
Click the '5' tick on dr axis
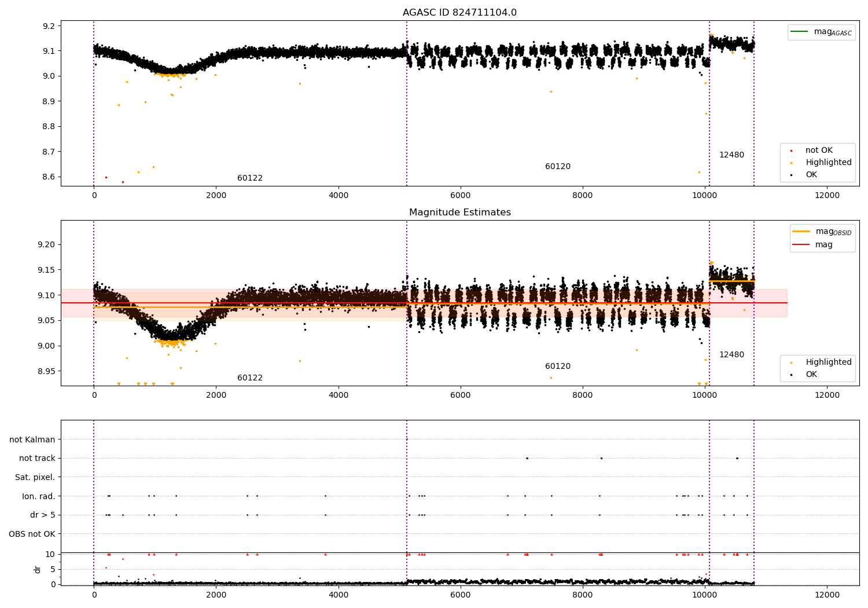click(53, 570)
